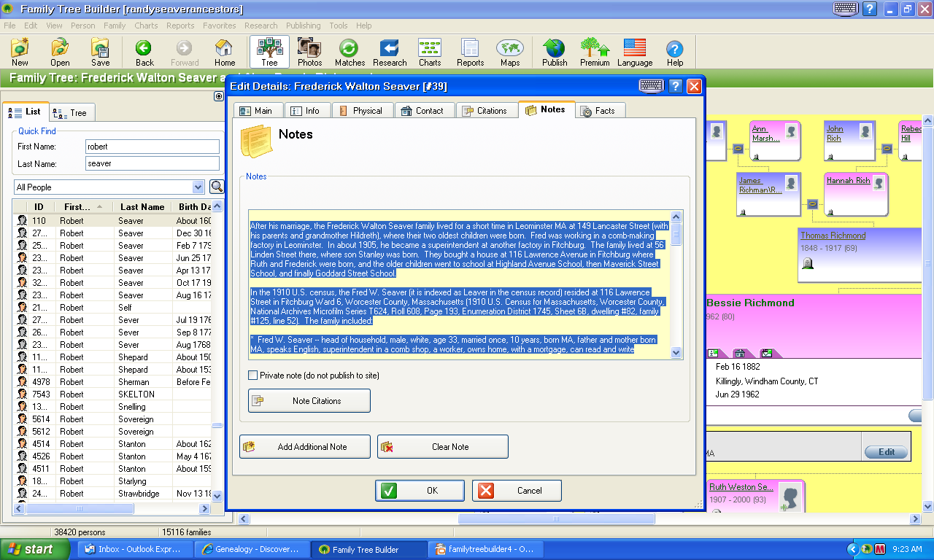Toggle the Private note checkbox
Image resolution: width=934 pixels, height=560 pixels.
(x=253, y=376)
